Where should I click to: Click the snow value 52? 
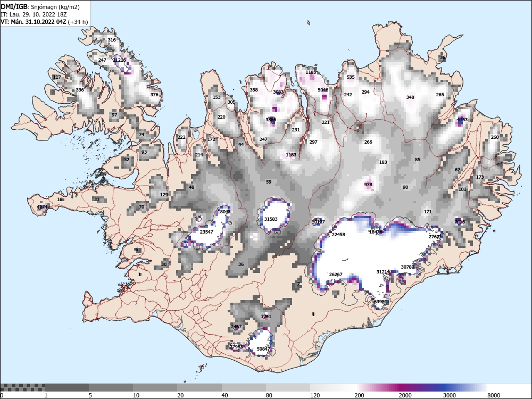[x=127, y=160]
